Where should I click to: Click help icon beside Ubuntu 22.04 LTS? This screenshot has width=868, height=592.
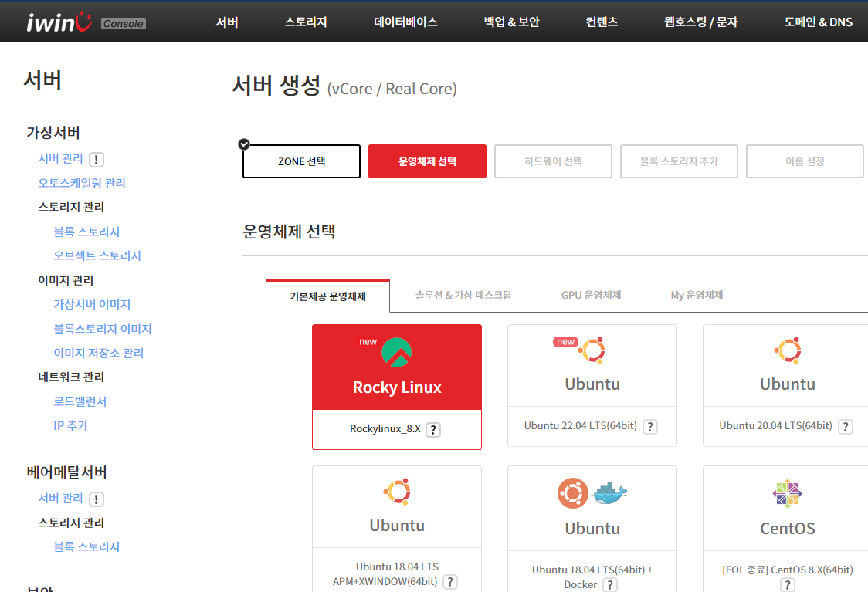[650, 427]
